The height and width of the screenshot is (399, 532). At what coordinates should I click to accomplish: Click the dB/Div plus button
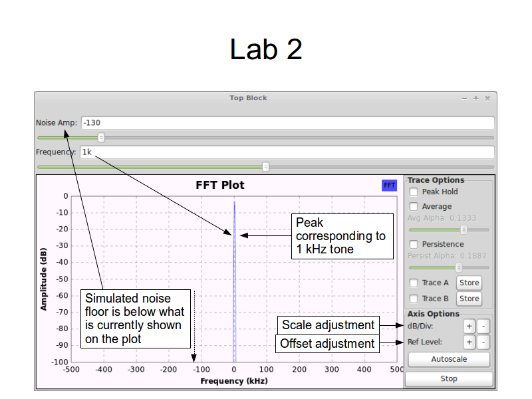coord(469,327)
